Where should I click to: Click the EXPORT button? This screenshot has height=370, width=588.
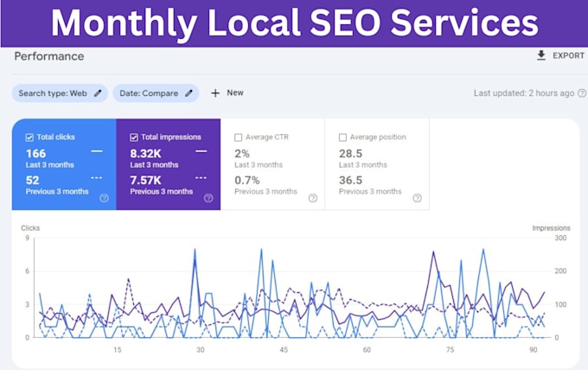click(x=560, y=55)
